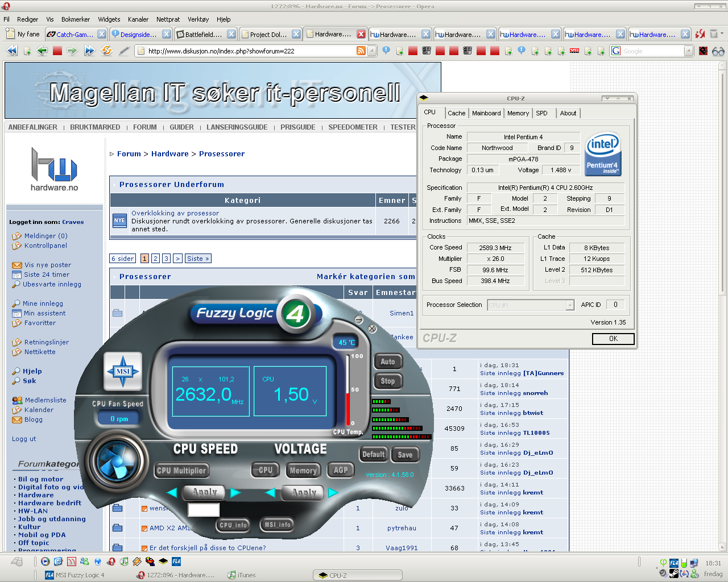Viewport: 728px width, 582px height.
Task: Select Memory voltage button in Fuzzy Logic
Action: point(303,471)
